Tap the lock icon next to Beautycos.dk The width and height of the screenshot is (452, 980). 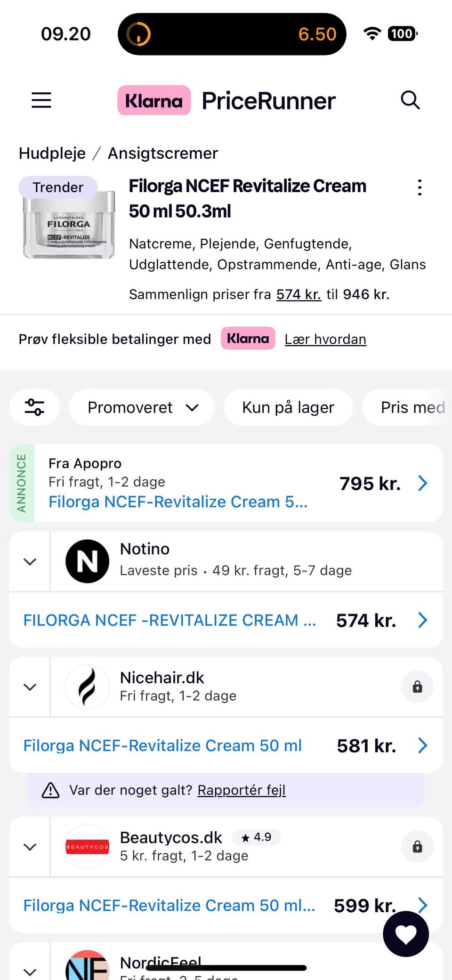pos(417,847)
